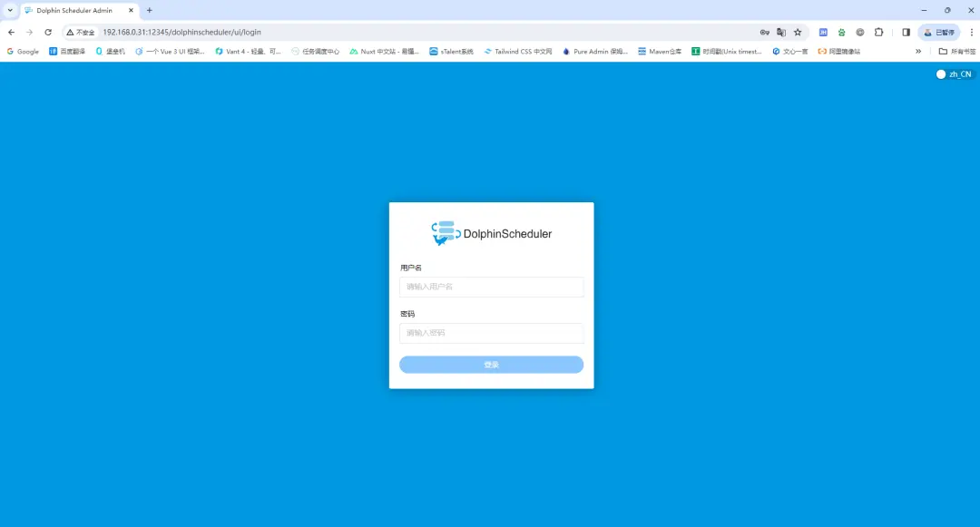
Task: Open the Chrome three-dot menu
Action: (x=971, y=33)
